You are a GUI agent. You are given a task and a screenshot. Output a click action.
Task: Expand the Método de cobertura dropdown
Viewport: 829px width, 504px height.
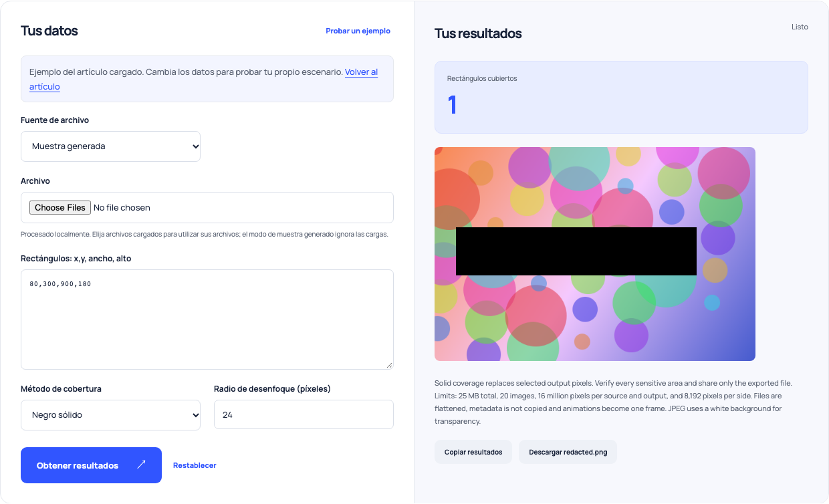coord(110,415)
